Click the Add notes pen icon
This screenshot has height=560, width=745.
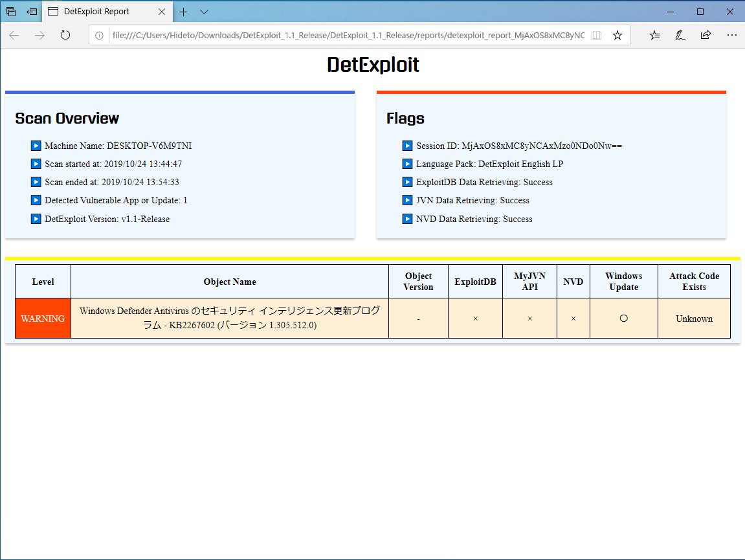680,35
